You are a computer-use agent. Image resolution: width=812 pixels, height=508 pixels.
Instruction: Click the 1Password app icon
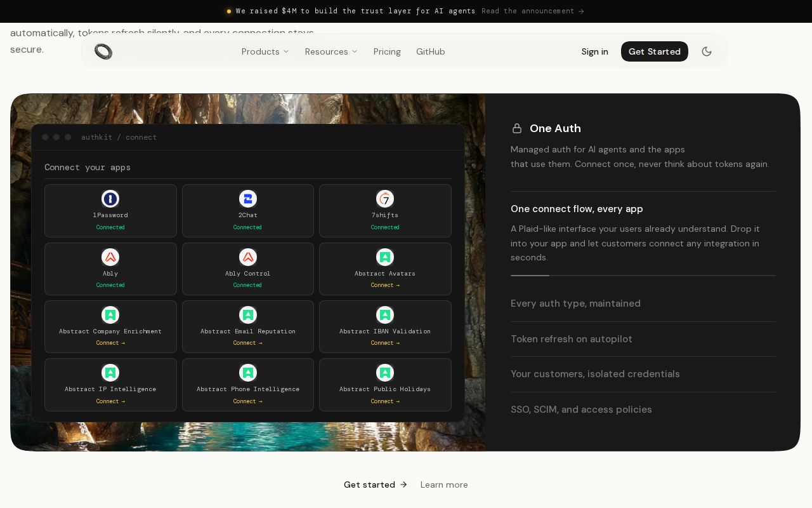(110, 199)
